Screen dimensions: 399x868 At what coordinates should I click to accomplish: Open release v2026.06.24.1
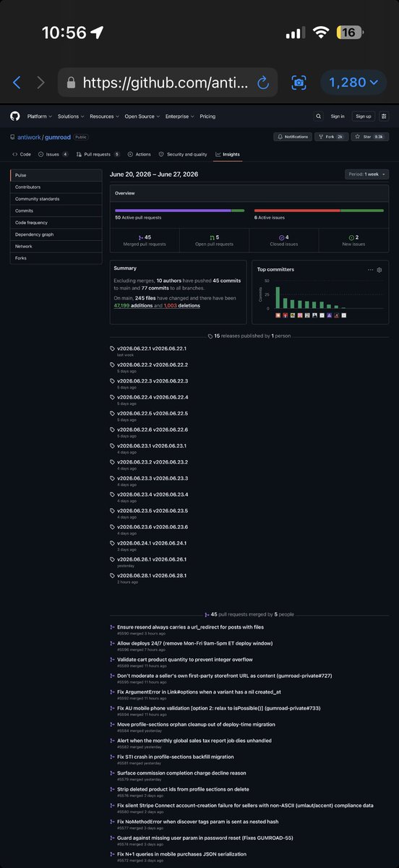pos(152,543)
